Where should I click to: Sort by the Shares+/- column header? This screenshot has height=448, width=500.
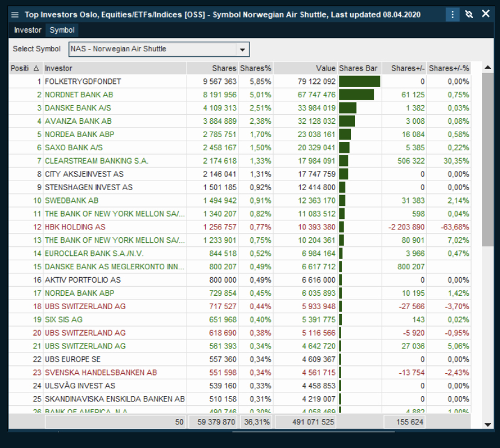click(405, 68)
